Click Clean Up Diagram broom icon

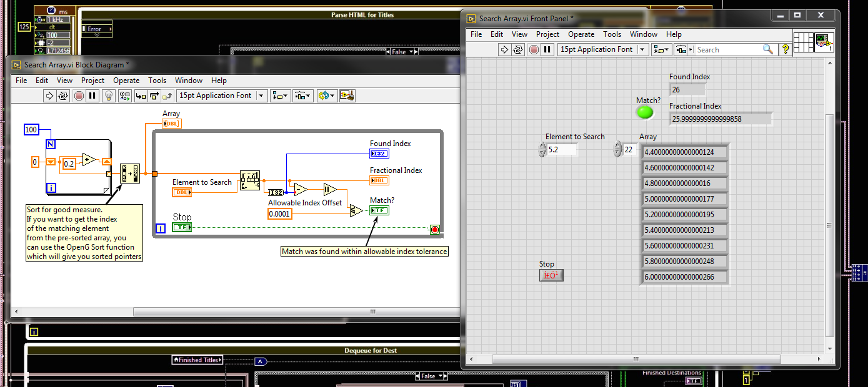coord(347,96)
